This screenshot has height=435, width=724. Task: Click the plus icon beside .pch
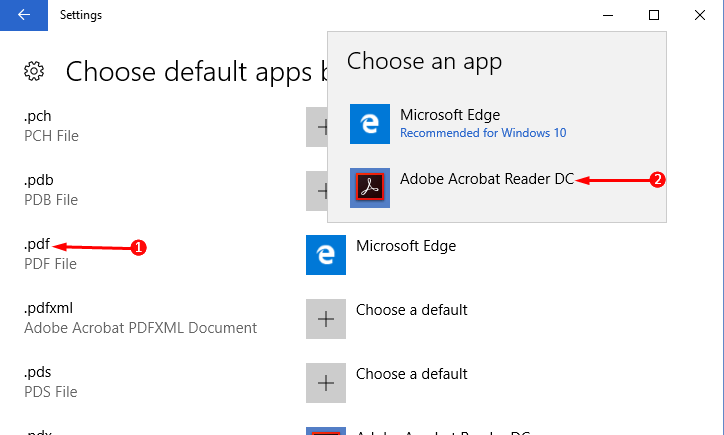point(317,127)
